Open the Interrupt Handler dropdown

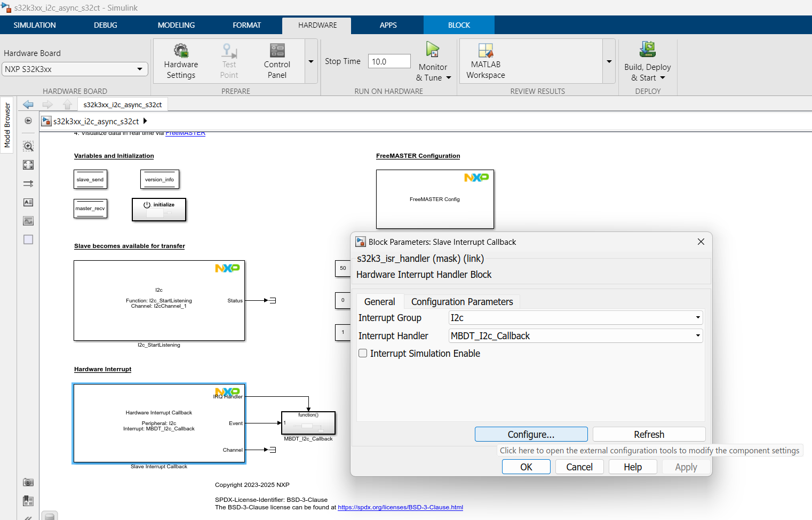pyautogui.click(x=576, y=336)
